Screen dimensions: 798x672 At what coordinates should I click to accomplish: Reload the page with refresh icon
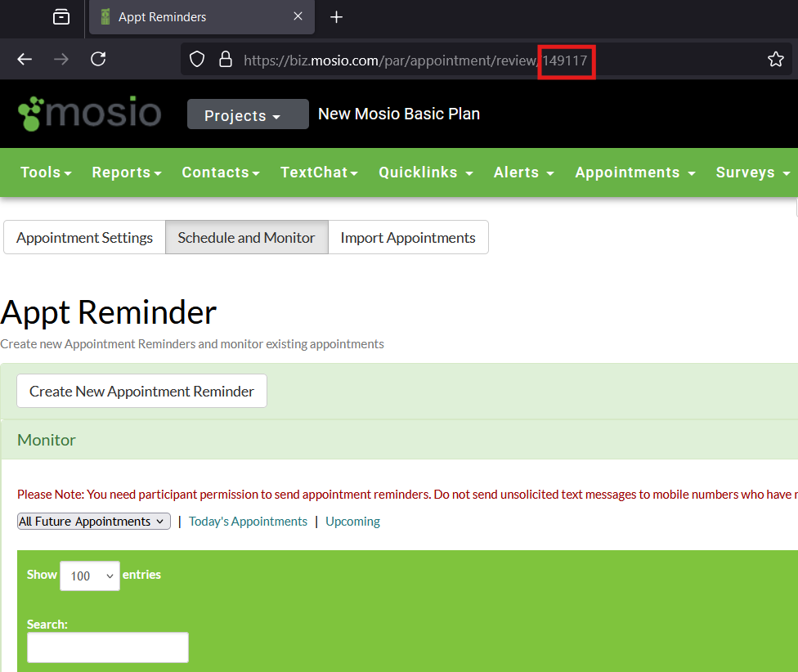point(98,59)
